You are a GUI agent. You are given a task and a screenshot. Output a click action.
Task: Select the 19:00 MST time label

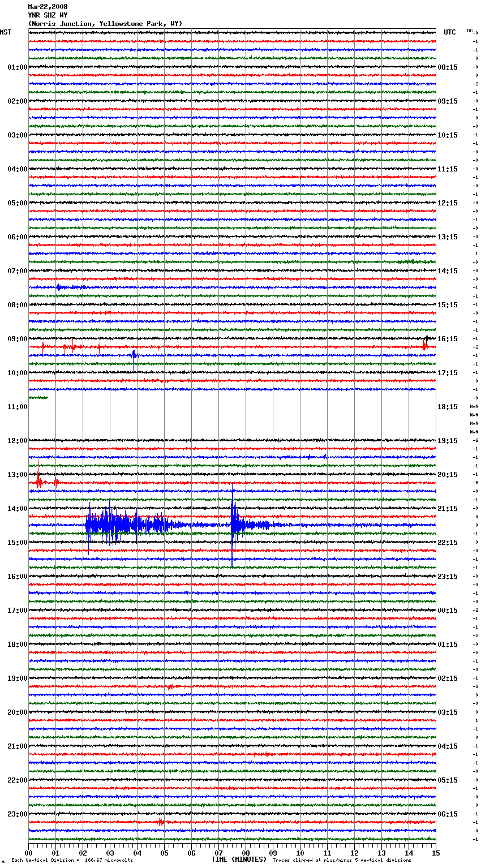pyautogui.click(x=18, y=678)
